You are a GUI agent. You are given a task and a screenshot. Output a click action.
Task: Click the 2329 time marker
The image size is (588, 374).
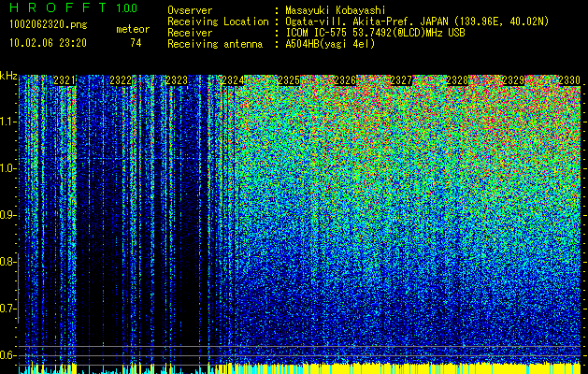513,80
